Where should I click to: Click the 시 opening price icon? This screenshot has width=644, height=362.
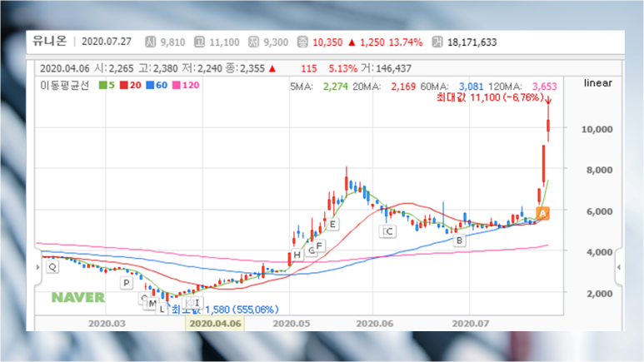click(x=150, y=42)
